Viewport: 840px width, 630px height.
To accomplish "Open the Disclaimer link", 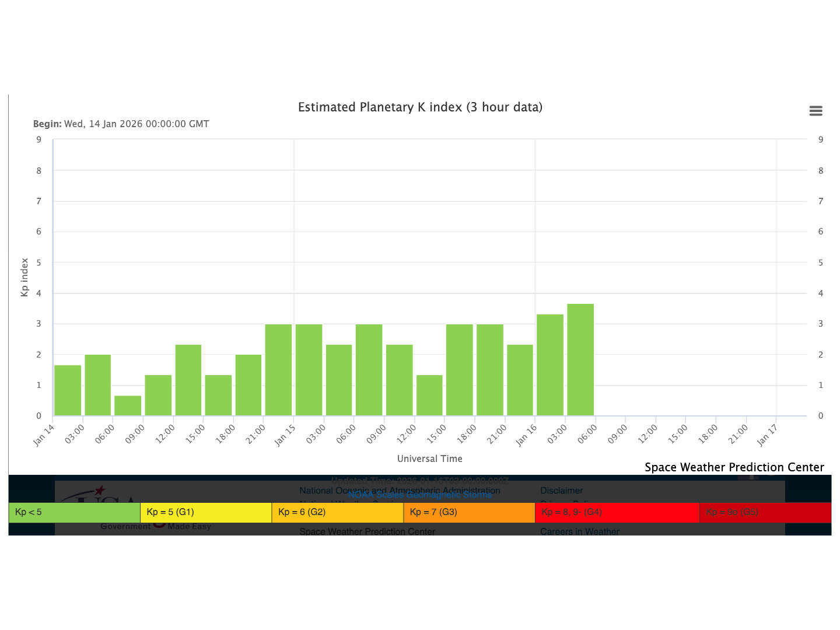I will tap(561, 491).
